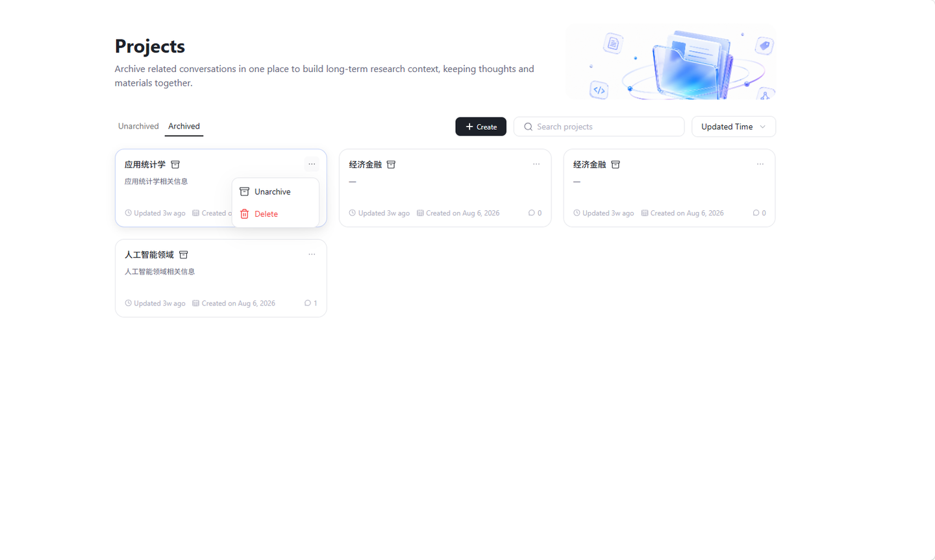Click the Projects page heading
This screenshot has height=560, width=935.
[x=150, y=46]
